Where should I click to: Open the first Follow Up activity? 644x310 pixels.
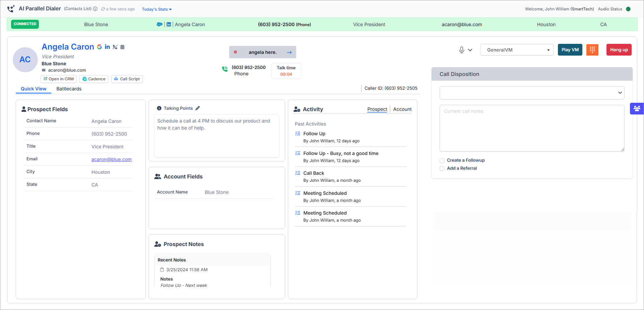(314, 134)
